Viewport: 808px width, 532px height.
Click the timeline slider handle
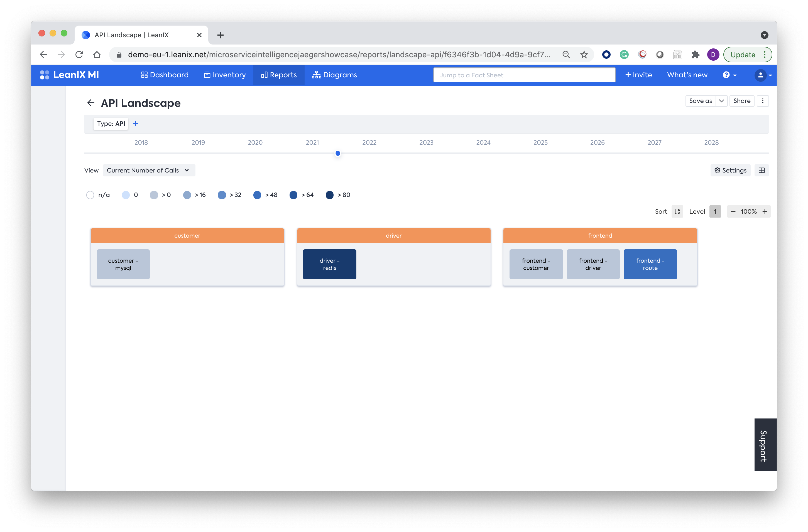[337, 153]
